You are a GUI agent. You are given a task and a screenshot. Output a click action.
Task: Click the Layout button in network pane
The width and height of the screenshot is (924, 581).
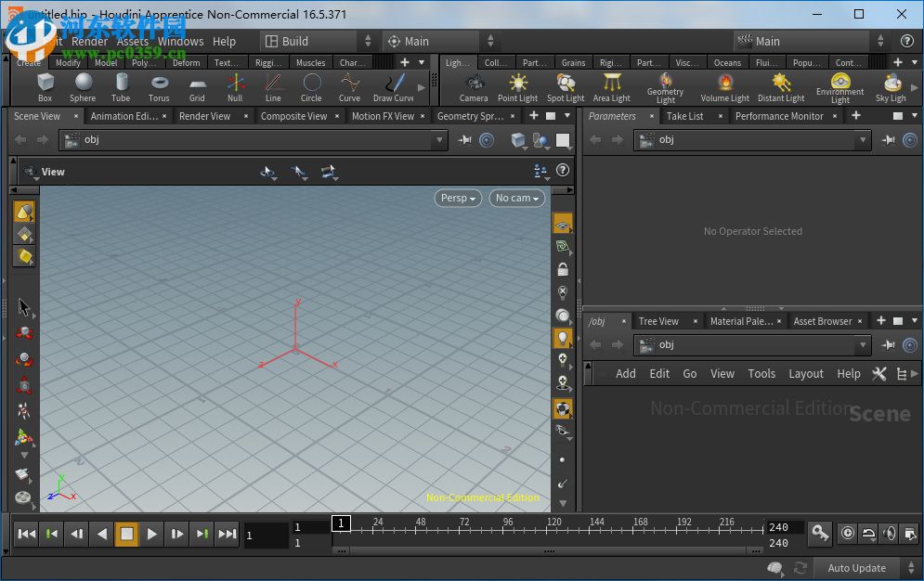[x=806, y=373]
